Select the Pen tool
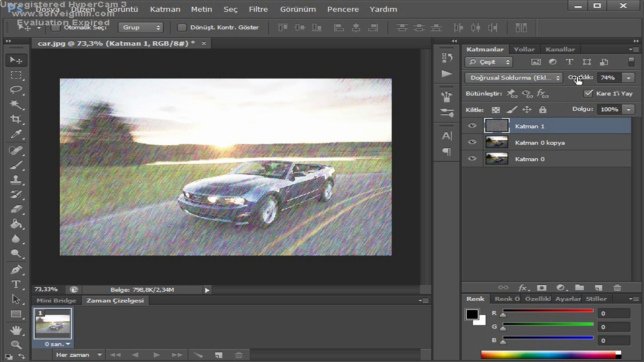The width and height of the screenshot is (644, 362). pyautogui.click(x=16, y=269)
